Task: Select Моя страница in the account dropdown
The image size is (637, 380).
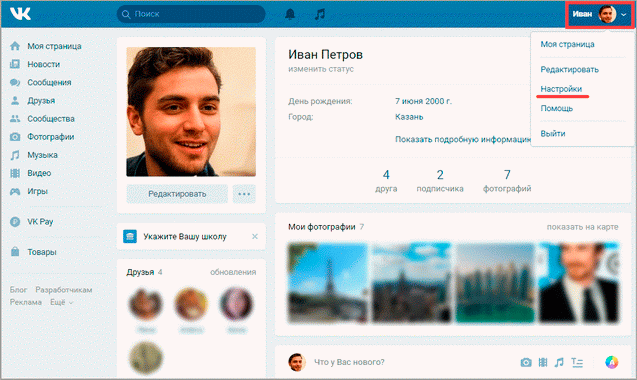Action: [x=567, y=44]
